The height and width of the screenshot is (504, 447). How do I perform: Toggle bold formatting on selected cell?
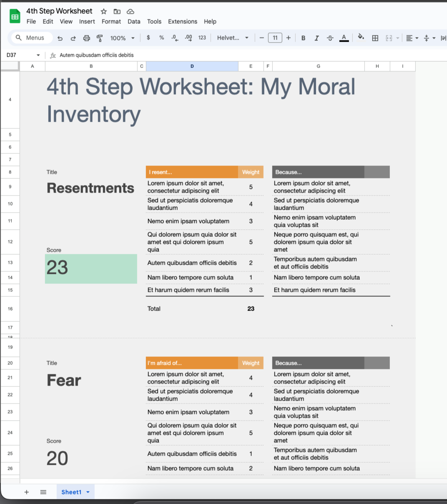point(303,38)
